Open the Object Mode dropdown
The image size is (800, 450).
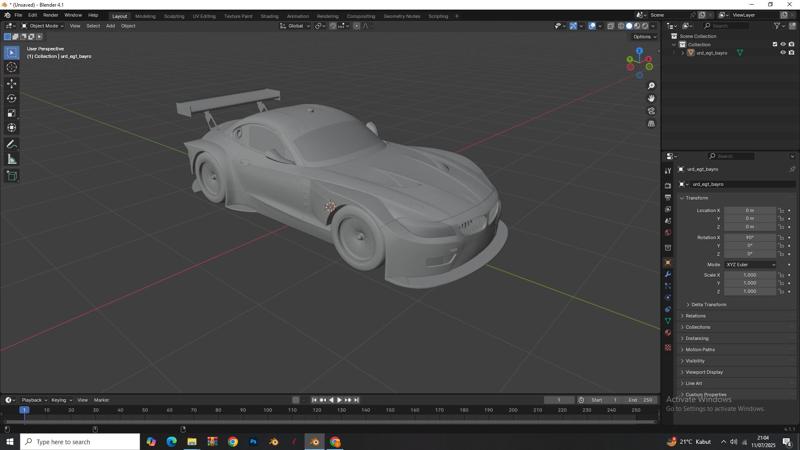click(41, 26)
